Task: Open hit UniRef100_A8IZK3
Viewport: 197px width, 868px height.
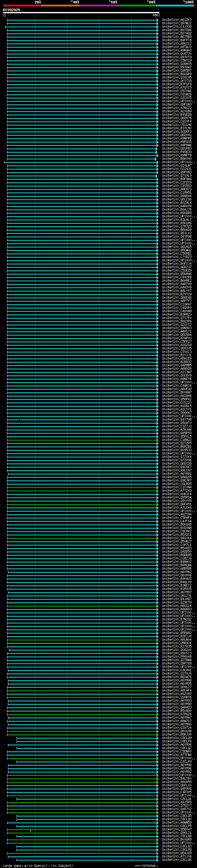Action: pyautogui.click(x=177, y=20)
